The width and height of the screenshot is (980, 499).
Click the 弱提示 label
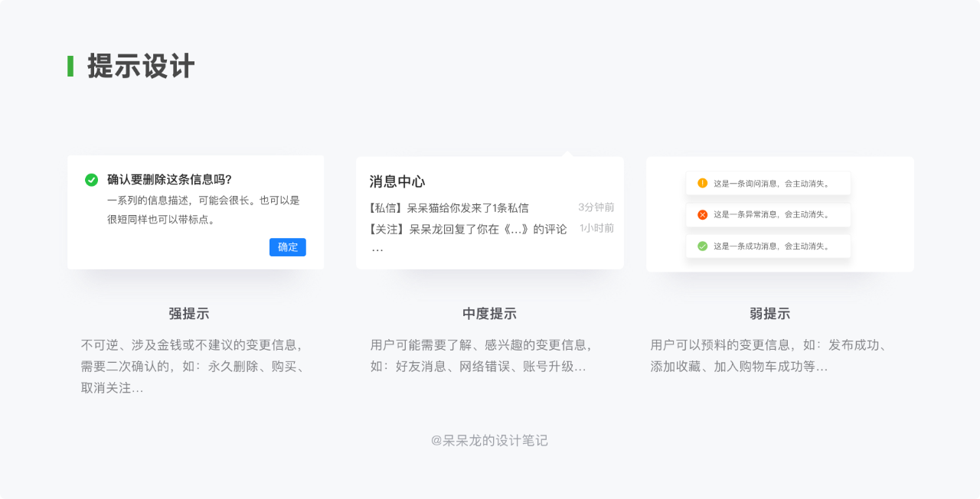coord(769,314)
